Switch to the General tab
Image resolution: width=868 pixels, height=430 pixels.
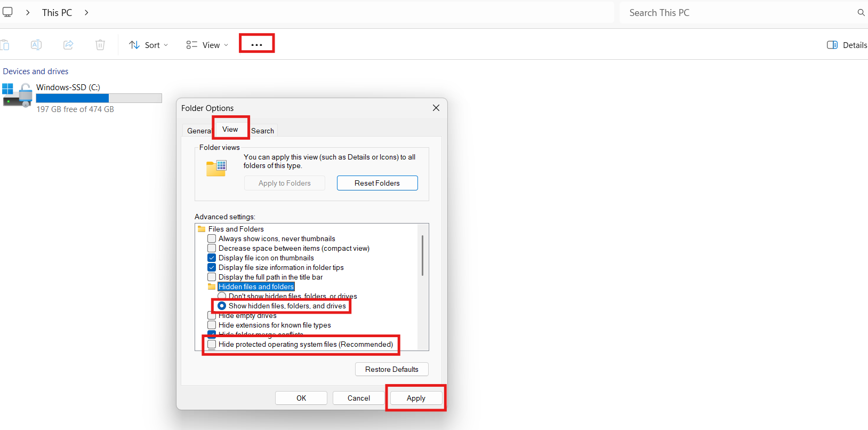pyautogui.click(x=198, y=131)
